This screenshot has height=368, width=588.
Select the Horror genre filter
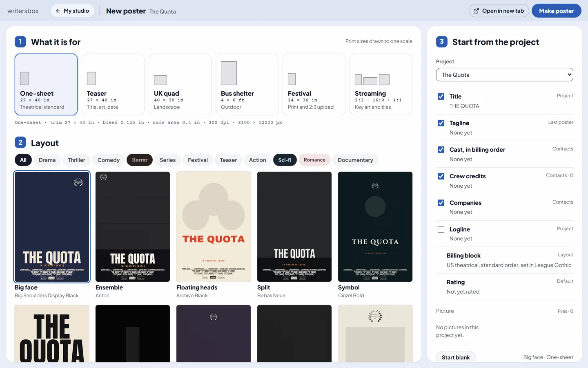click(x=140, y=160)
